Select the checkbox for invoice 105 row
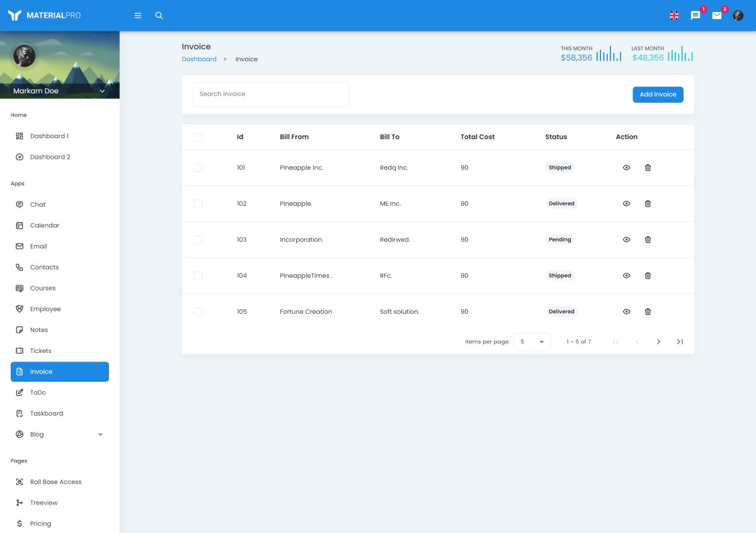Viewport: 756px width, 533px height. coord(198,312)
